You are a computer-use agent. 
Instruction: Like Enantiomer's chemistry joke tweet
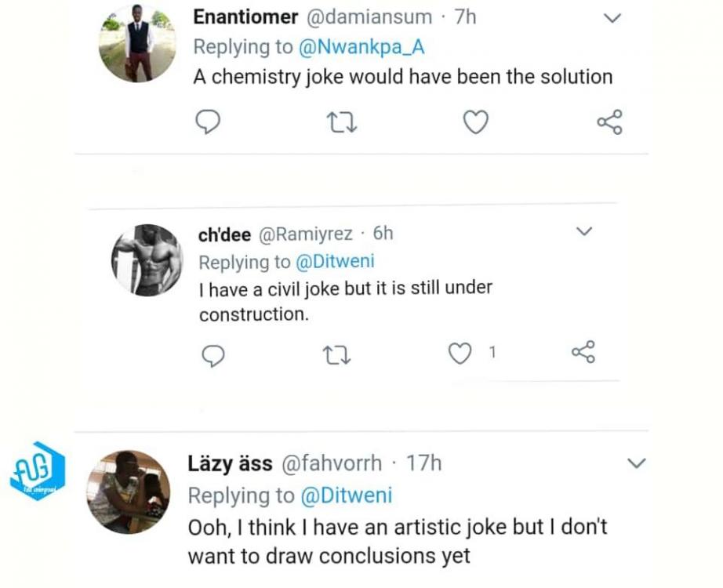coord(475,122)
